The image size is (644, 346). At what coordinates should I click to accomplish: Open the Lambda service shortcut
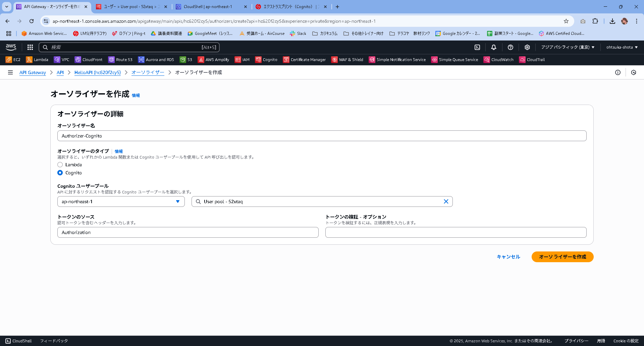click(x=37, y=59)
